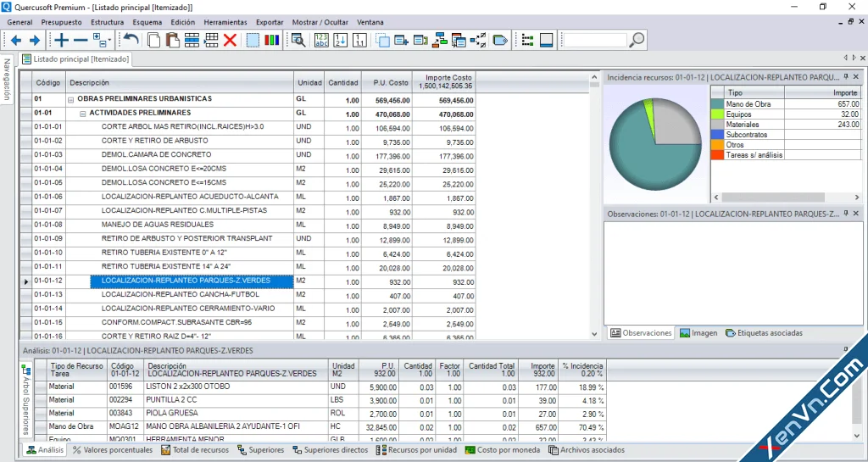Click the blue forward arrow in toolbar
This screenshot has width=868, height=462.
(34, 40)
